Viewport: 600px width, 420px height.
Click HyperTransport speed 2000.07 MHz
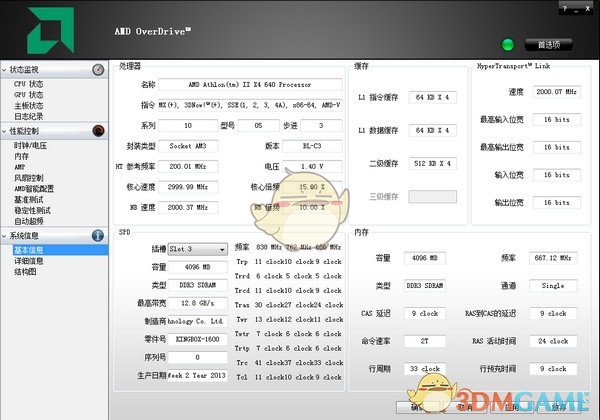click(x=557, y=92)
